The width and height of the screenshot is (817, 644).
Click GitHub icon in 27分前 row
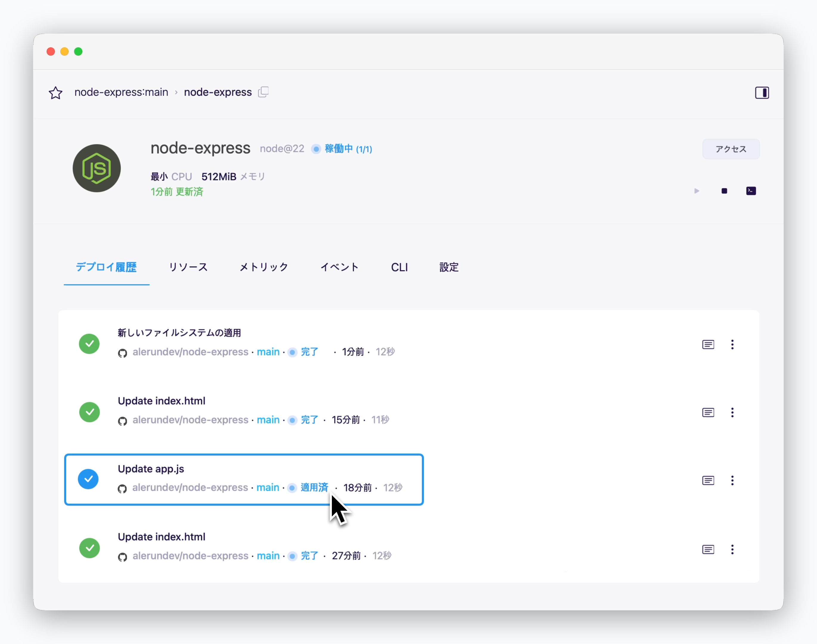tap(122, 557)
